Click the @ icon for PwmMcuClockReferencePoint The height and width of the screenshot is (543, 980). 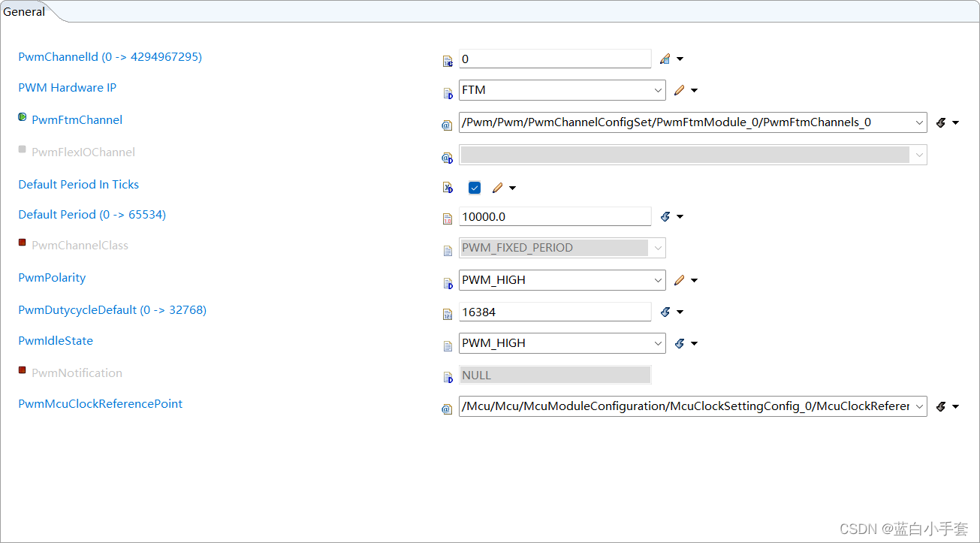(x=447, y=409)
